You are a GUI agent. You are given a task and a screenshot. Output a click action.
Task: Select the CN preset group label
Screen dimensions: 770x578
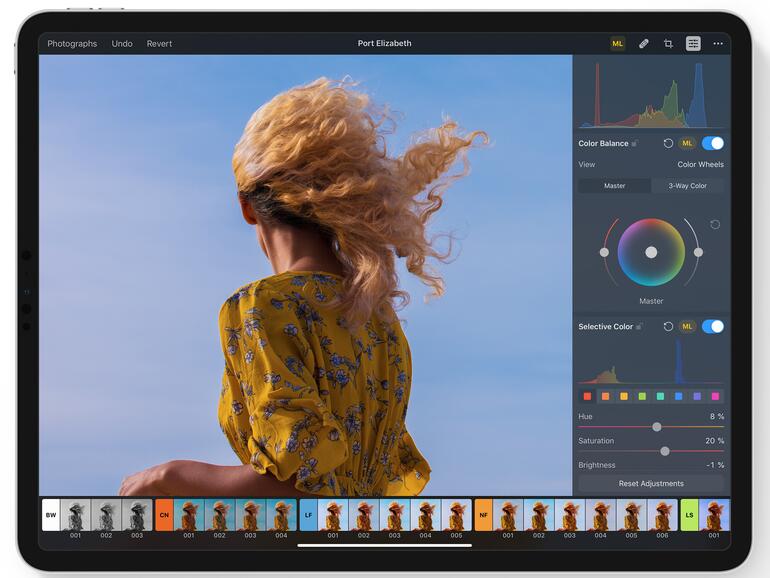[164, 515]
